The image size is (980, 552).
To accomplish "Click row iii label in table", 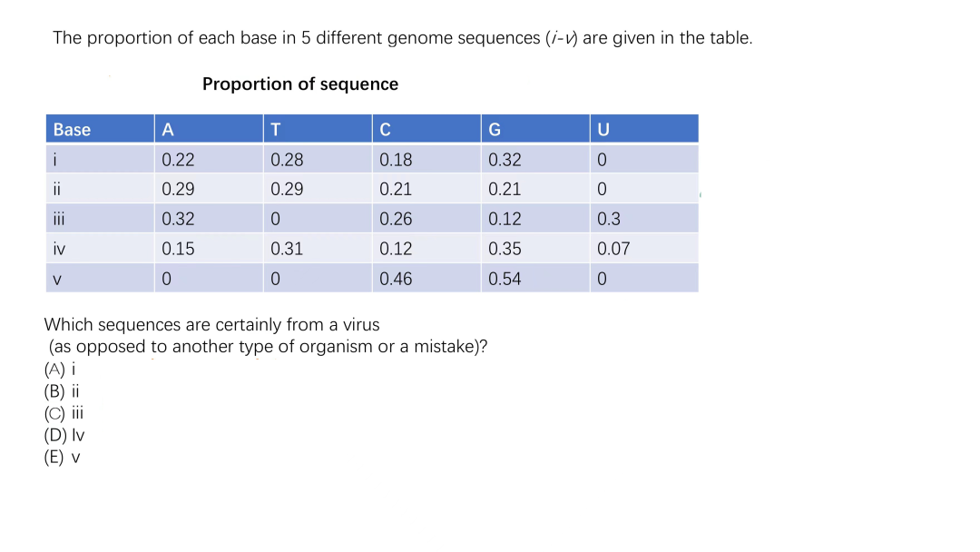I will (x=100, y=219).
